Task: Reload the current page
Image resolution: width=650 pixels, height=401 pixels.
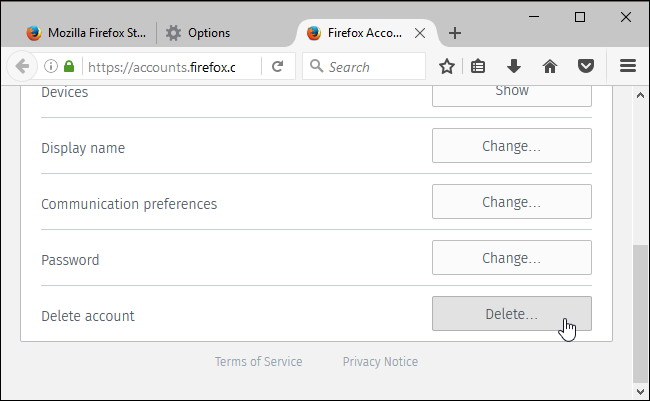Action: [277, 67]
